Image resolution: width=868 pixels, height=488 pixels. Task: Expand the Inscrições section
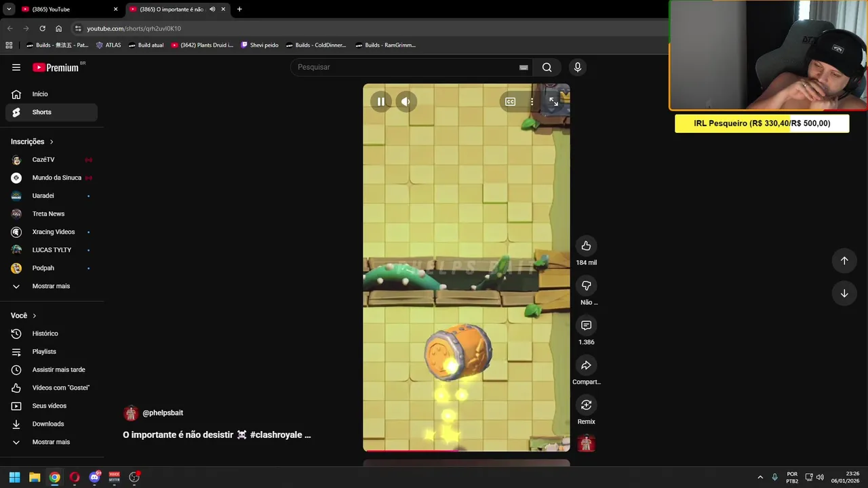[32, 142]
